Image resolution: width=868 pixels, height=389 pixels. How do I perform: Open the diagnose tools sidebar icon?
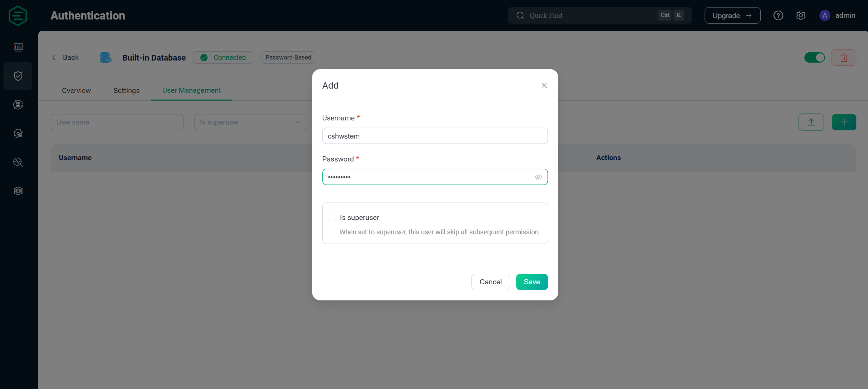pos(18,162)
